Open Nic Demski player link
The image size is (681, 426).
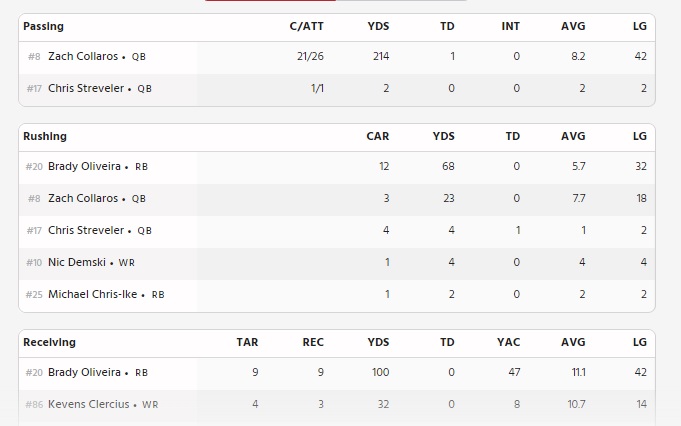pos(77,262)
